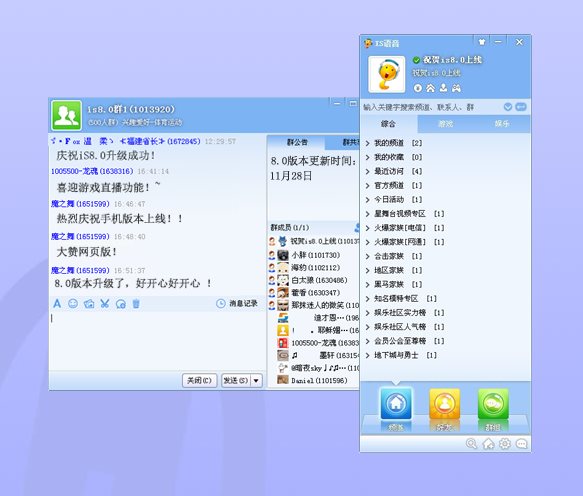
Task: Click the go/enter icon beside search dropdown
Action: (x=521, y=107)
